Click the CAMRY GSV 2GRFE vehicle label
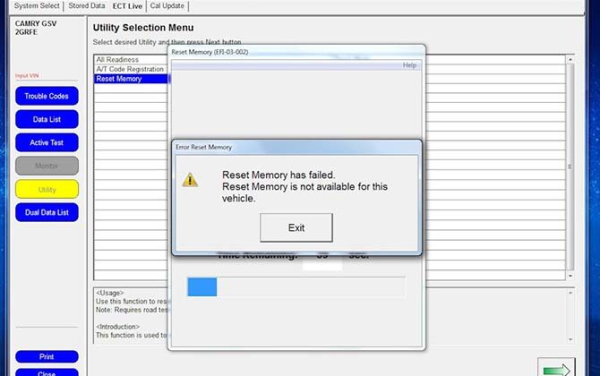The width and height of the screenshot is (600, 376). pyautogui.click(x=36, y=28)
